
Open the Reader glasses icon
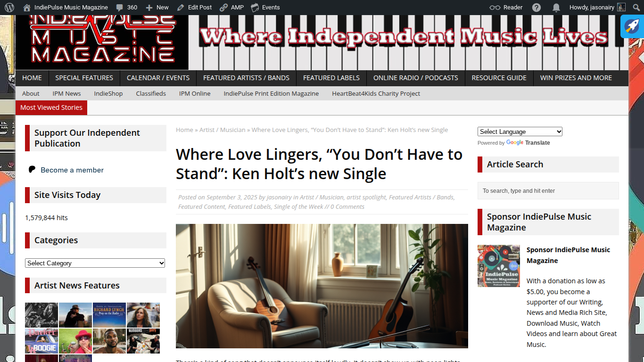[495, 8]
